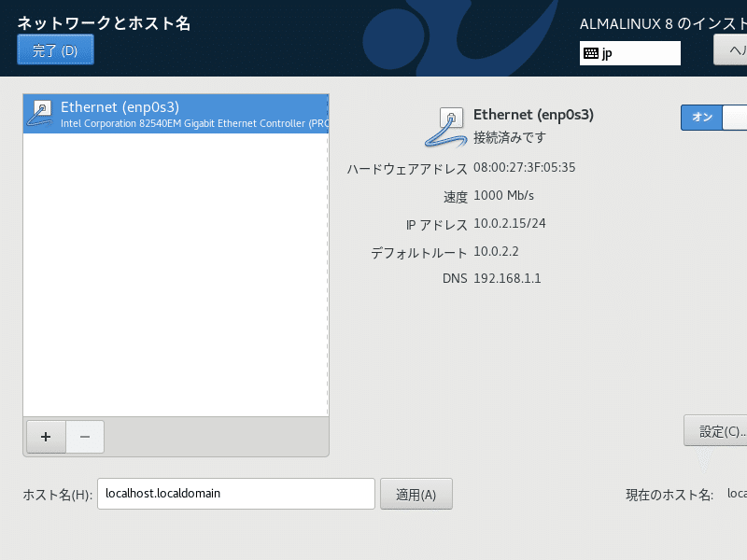747x560 pixels.
Task: Click the Ethernet (enp0s3) heading in details pane
Action: pos(533,115)
